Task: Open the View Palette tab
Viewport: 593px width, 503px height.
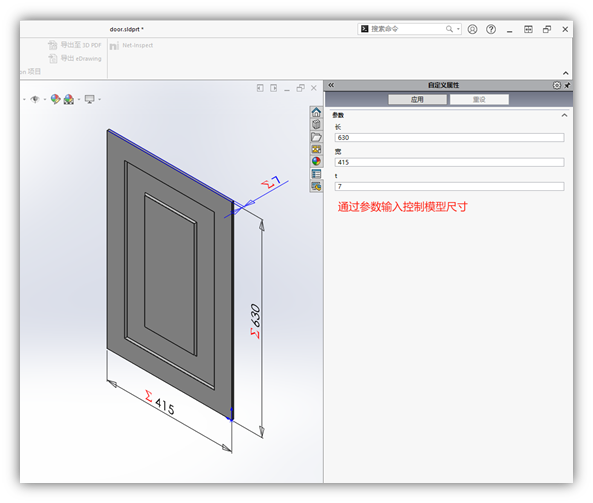Action: 316,149
